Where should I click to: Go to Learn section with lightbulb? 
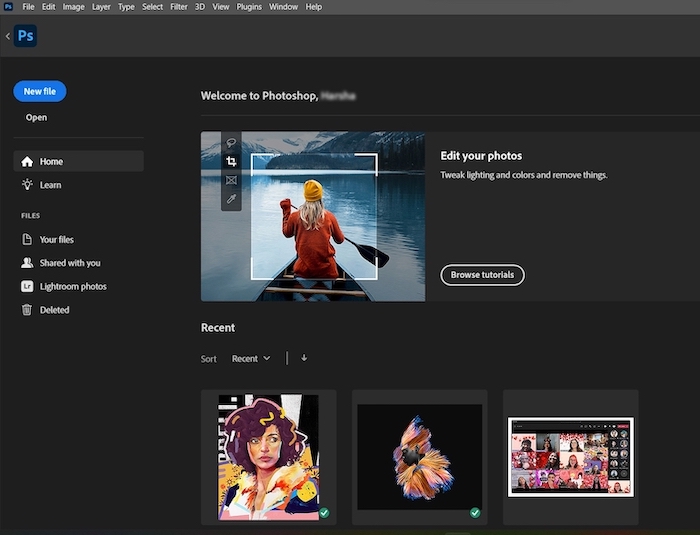point(50,185)
